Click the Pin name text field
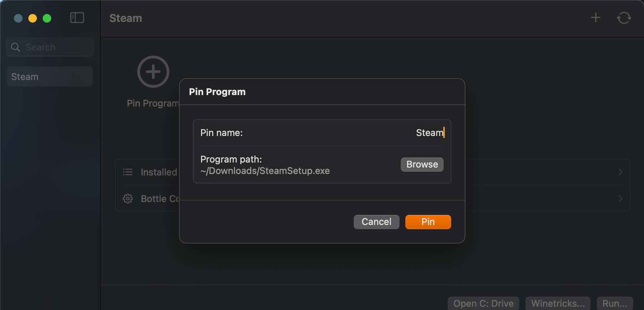644x310 pixels. pos(322,133)
